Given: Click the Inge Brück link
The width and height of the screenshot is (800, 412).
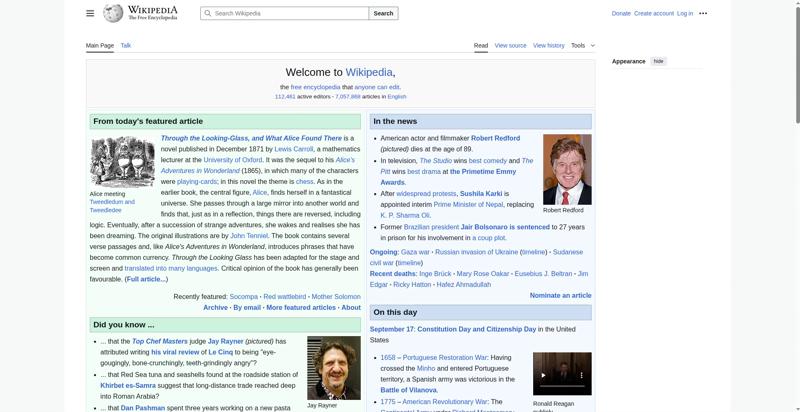Looking at the screenshot, I should pyautogui.click(x=435, y=274).
